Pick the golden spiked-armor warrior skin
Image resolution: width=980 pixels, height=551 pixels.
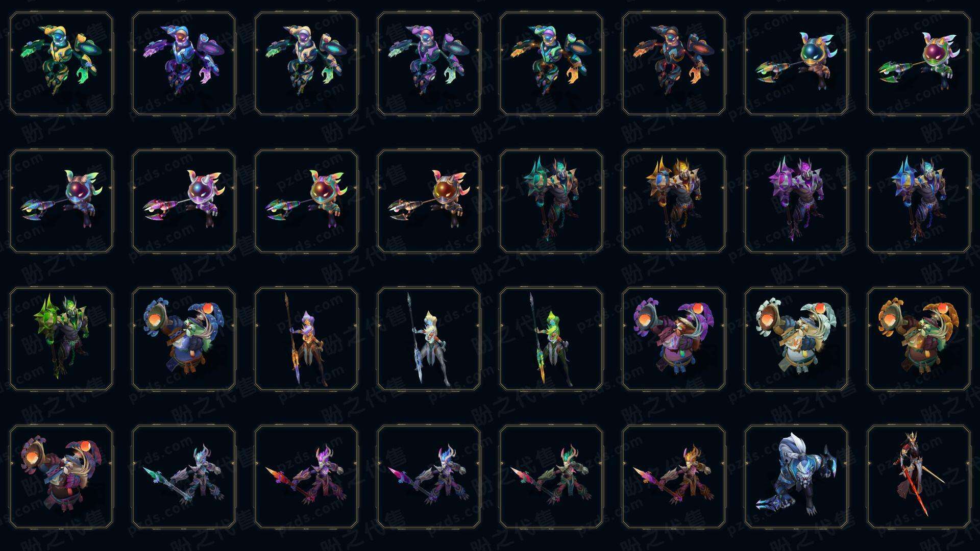coord(674,202)
